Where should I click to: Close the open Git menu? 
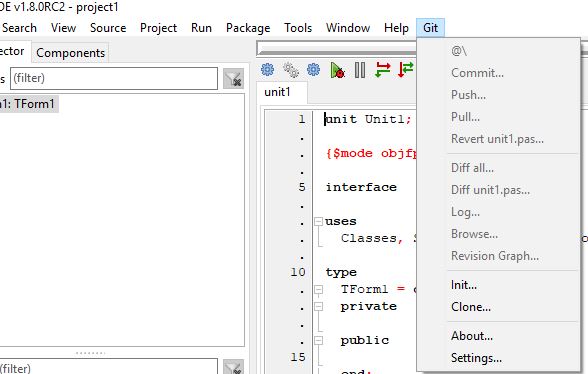(430, 28)
